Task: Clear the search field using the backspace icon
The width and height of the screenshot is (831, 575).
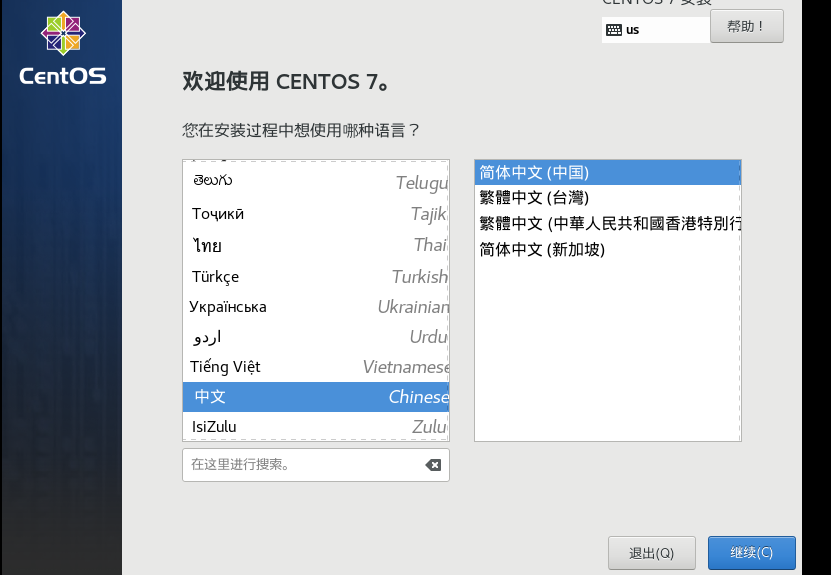Action: coord(433,465)
